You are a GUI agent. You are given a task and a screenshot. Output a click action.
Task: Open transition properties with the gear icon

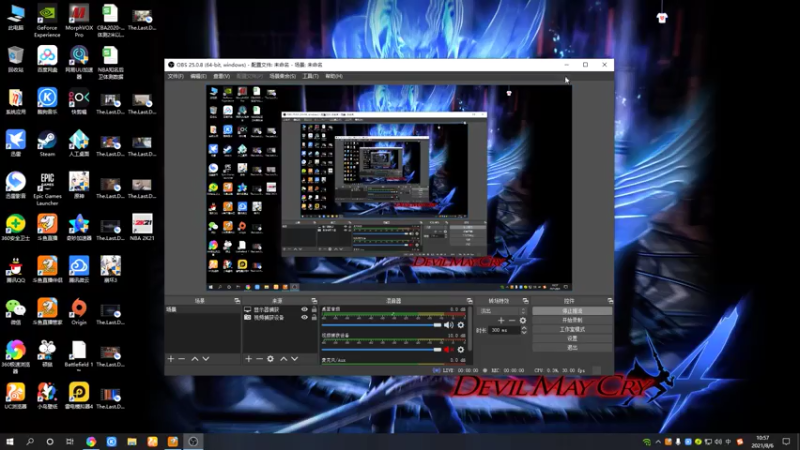522,320
